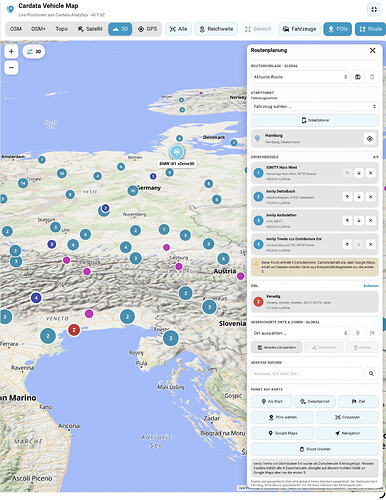This screenshot has height=500, width=386.
Task: Remove the Ionity Dettelbach stop
Action: click(370, 197)
